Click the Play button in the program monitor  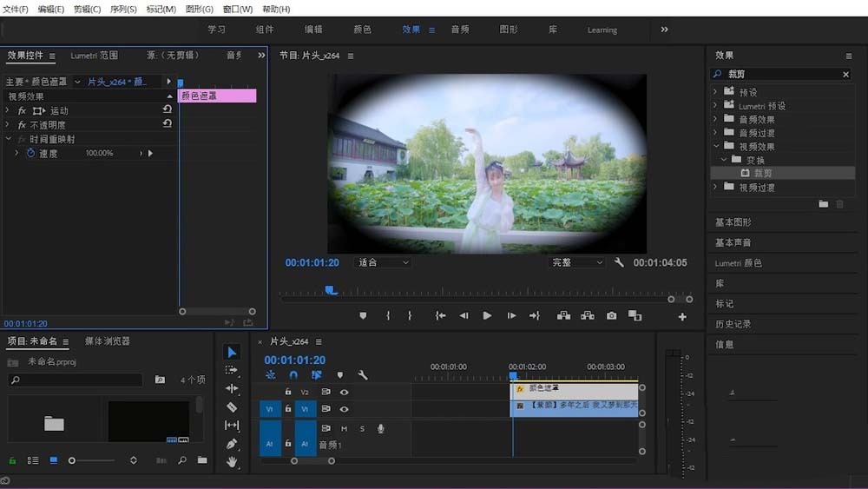click(487, 315)
